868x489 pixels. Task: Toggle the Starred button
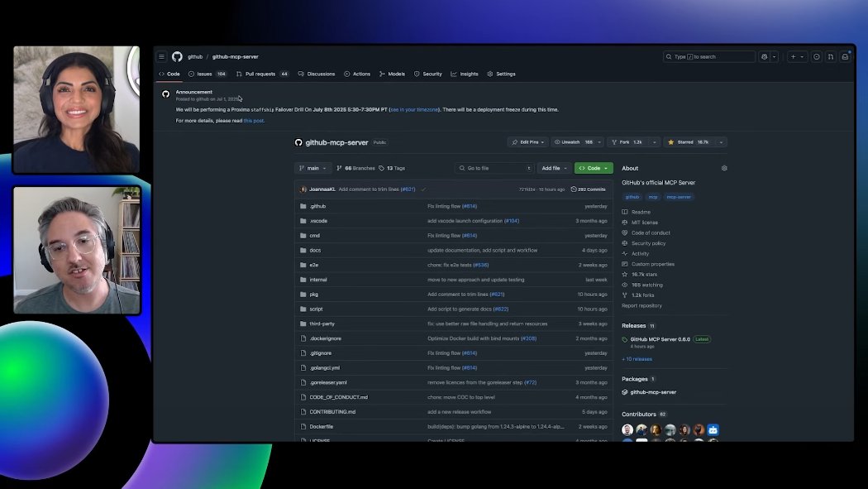click(x=689, y=142)
